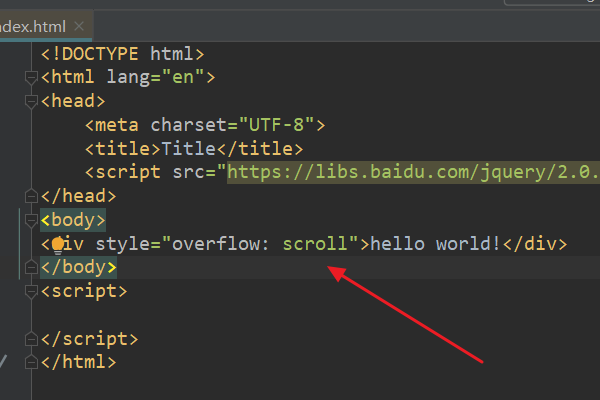Click the "en" lang attribute value
This screenshot has width=600, height=400.
185,77
